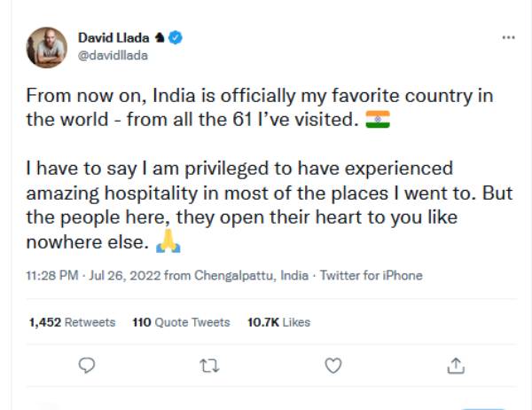Image resolution: width=532 pixels, height=410 pixels.
Task: Open David Llada's profile picture
Action: coord(47,46)
